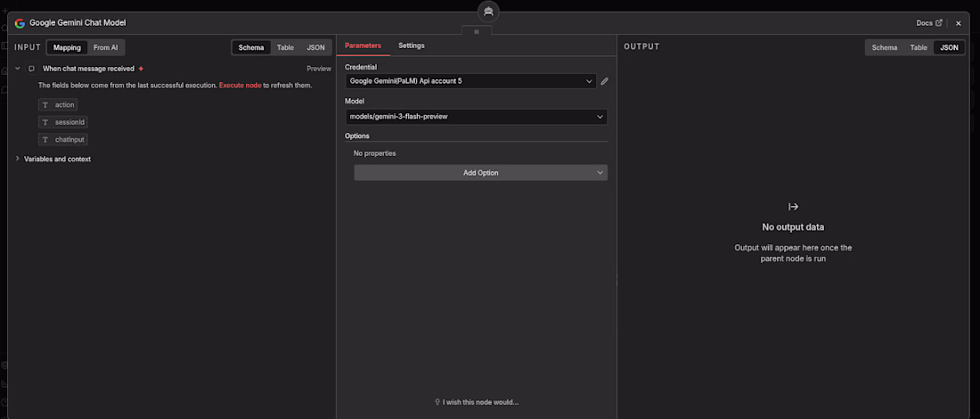The image size is (980, 419).
Task: Open the Docs external link
Action: point(928,23)
